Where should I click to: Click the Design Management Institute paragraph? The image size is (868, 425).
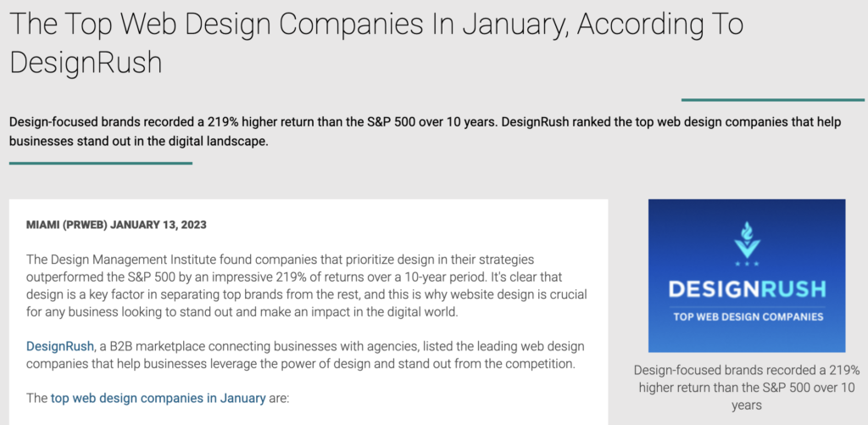(307, 285)
